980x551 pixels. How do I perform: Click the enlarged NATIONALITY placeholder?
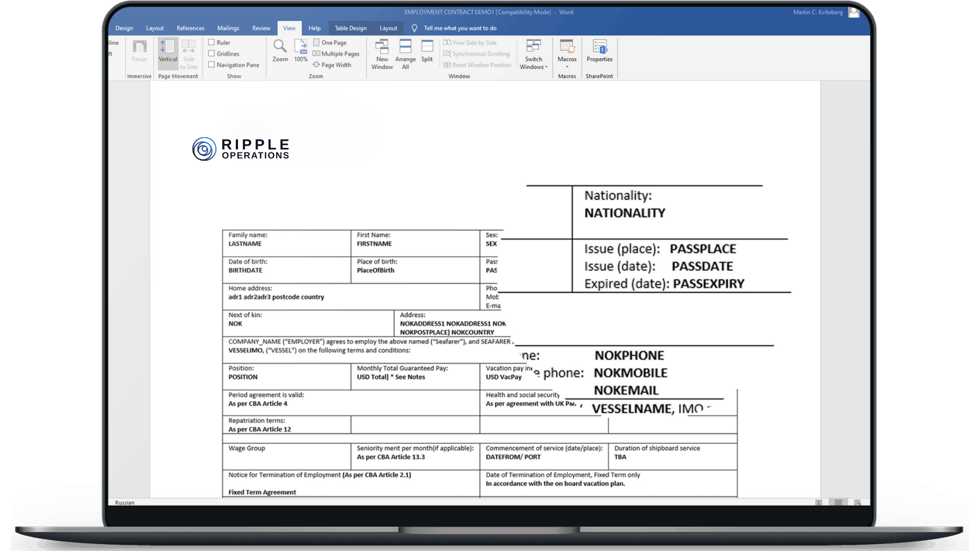(x=625, y=213)
